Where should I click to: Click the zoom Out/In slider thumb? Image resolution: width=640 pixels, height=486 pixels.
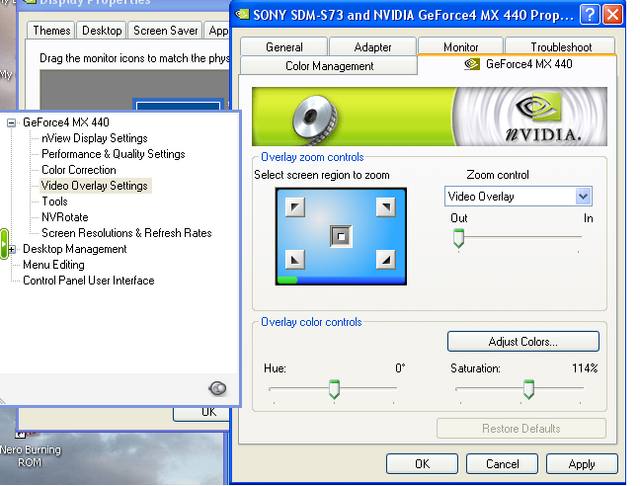[458, 238]
